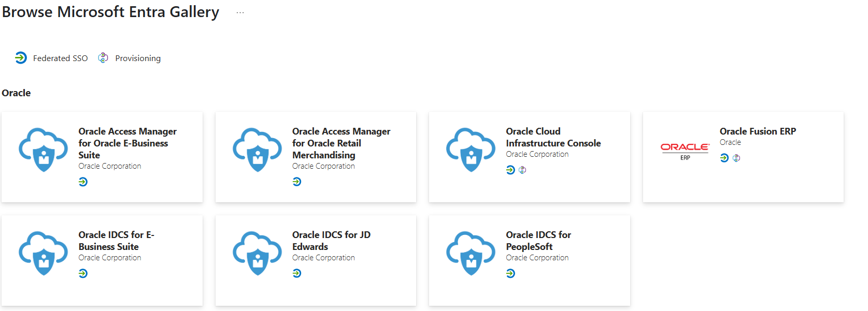Click Oracle Corporation under IDCS for PeopleSoft

[537, 258]
